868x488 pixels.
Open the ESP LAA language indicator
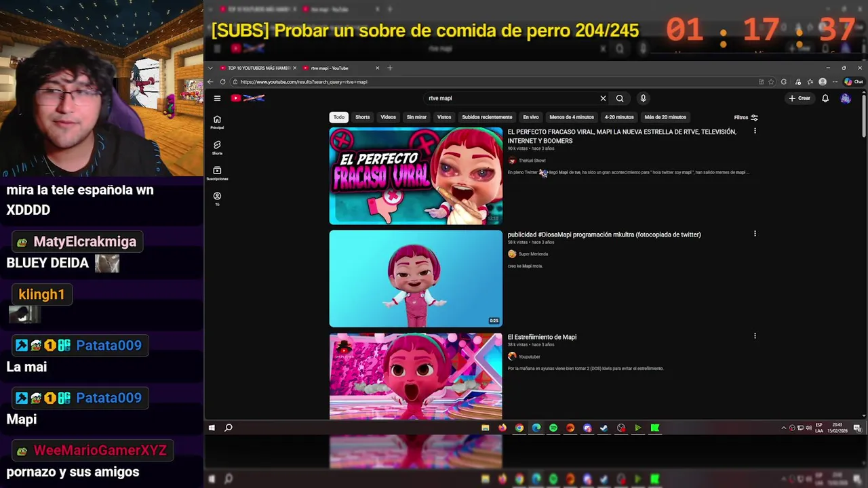[819, 428]
